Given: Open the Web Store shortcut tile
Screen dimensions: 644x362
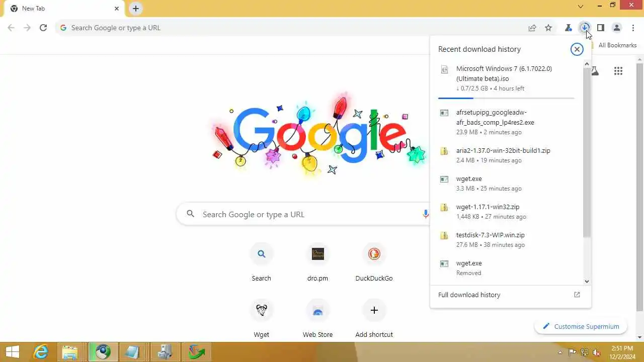Looking at the screenshot, I should pyautogui.click(x=317, y=319).
